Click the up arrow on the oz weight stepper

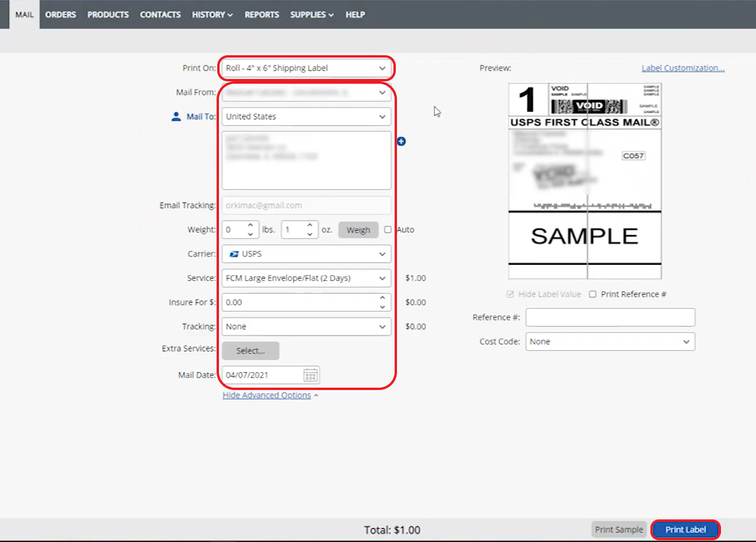[x=309, y=226]
